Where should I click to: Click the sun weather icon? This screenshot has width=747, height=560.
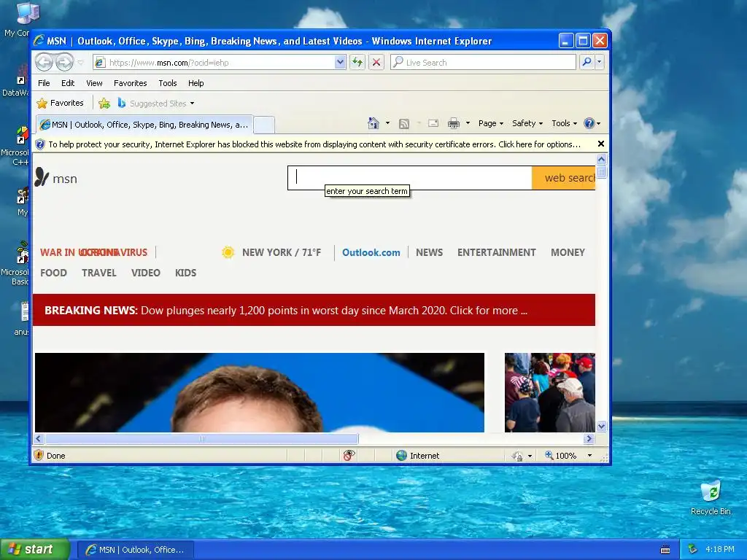pyautogui.click(x=228, y=252)
